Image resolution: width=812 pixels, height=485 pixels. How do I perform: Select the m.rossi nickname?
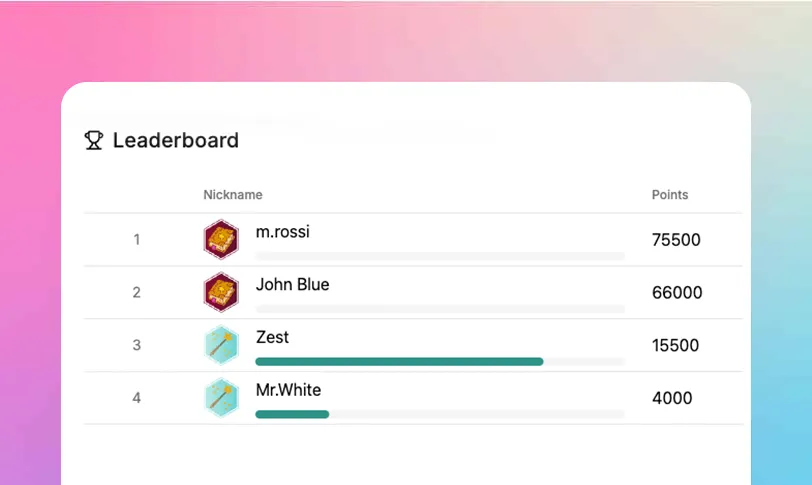283,232
